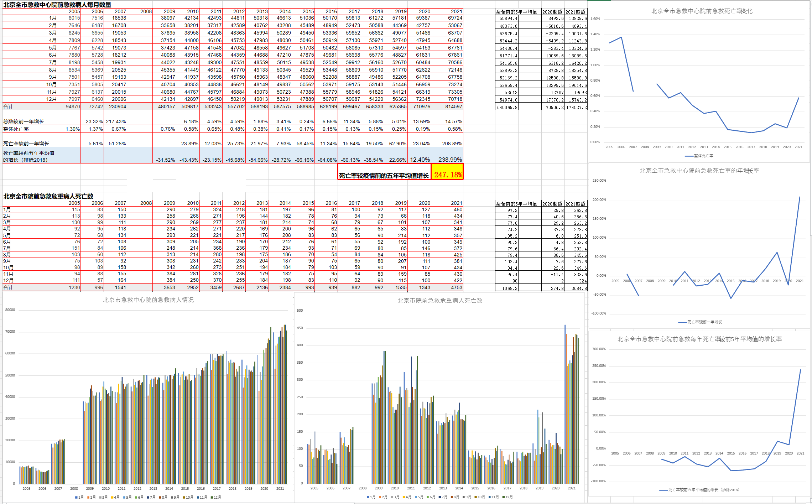Select the heading cell 北京全市院前急救危重病人死亡数

[x=48, y=196]
